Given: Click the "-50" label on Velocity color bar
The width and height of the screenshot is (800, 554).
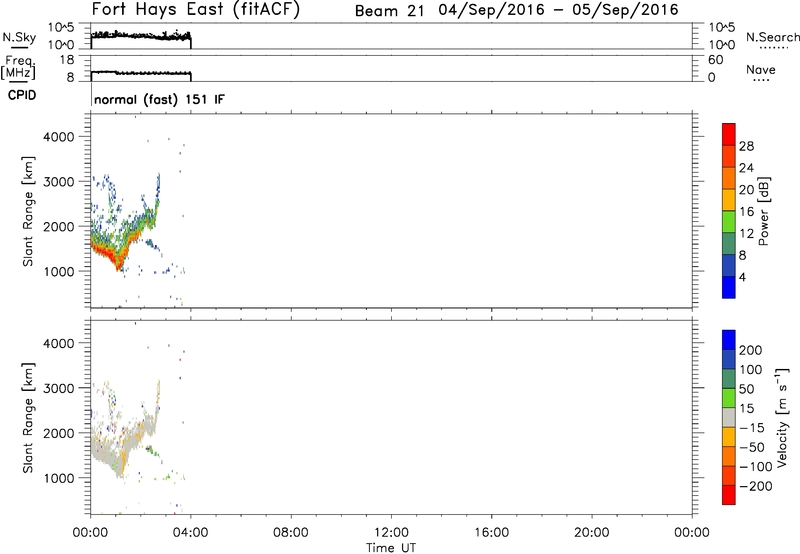Looking at the screenshot, I should tap(752, 447).
